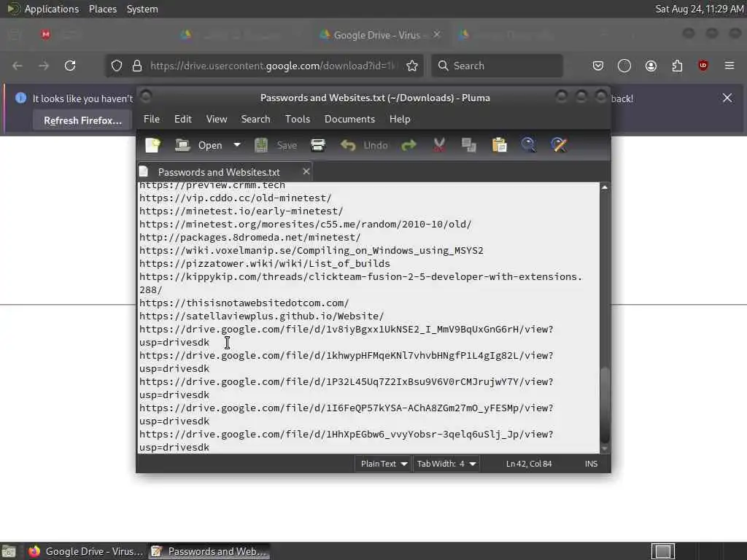Click the Firefox account avatar icon

651,66
